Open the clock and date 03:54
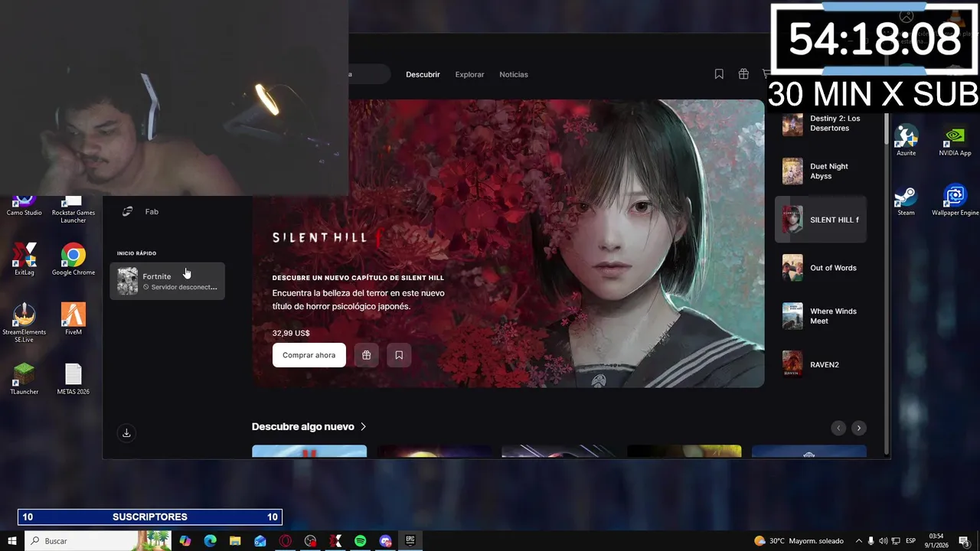Image resolution: width=980 pixels, height=551 pixels. [936, 541]
